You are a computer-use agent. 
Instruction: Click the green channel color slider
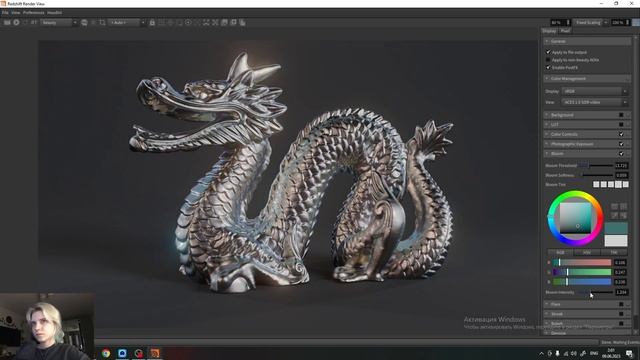click(x=582, y=272)
